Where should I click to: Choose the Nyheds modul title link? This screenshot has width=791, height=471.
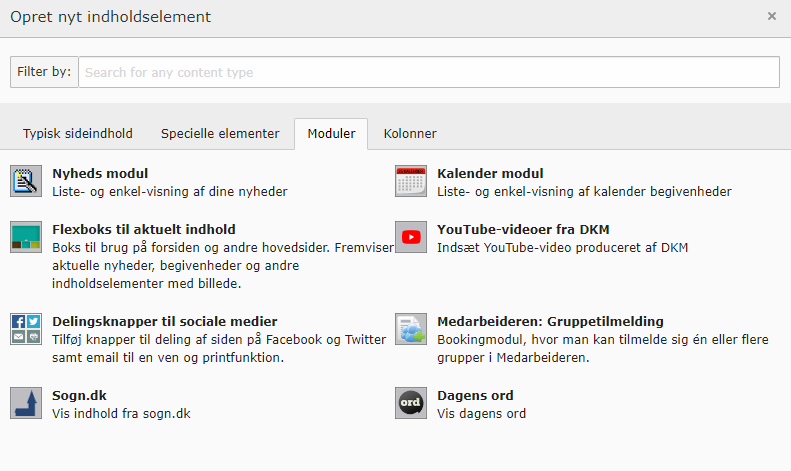click(x=100, y=174)
